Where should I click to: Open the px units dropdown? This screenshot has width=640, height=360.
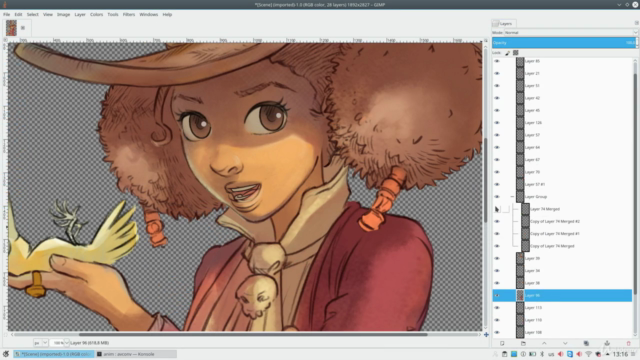click(x=40, y=343)
